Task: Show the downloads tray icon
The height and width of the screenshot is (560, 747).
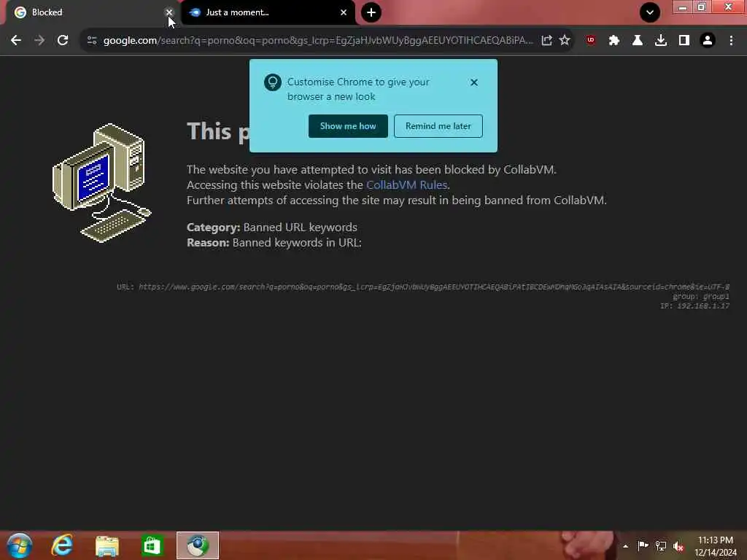Action: pyautogui.click(x=661, y=41)
